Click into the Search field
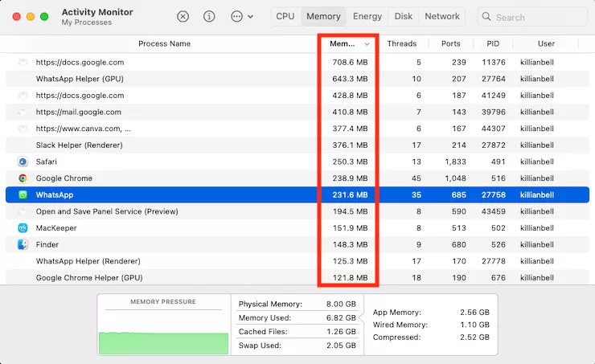 532,17
